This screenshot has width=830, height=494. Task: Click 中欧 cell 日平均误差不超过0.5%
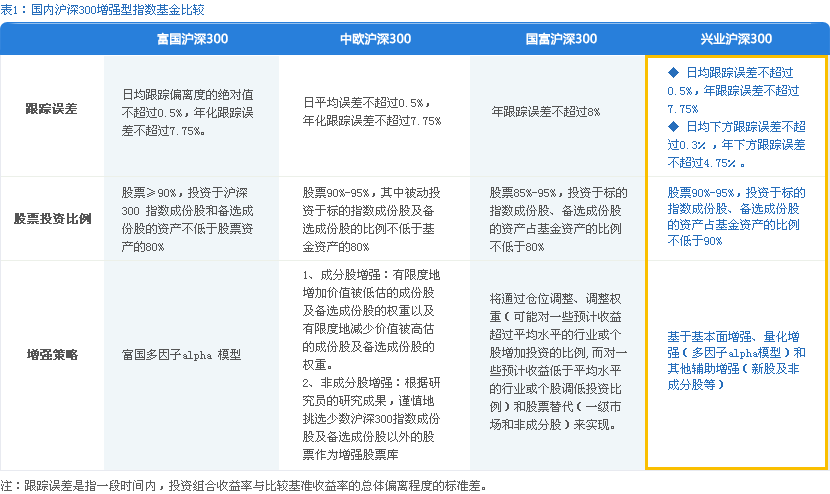(372, 112)
